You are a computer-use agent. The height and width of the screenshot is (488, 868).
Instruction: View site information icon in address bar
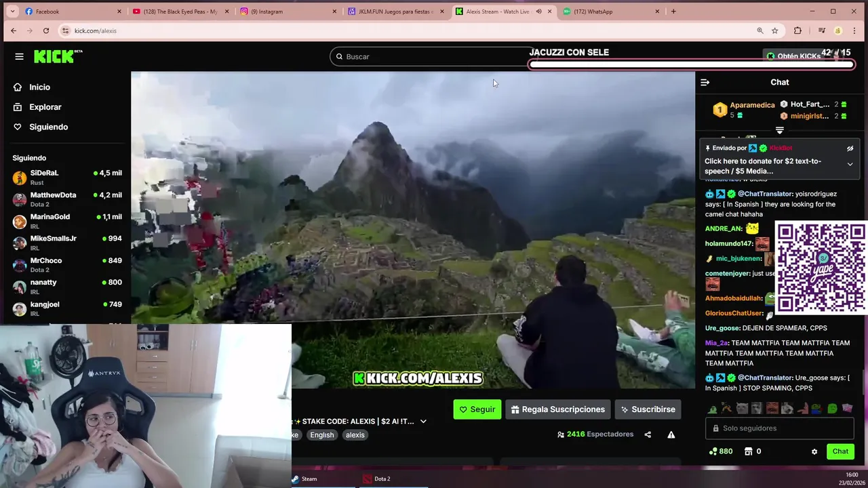(65, 30)
